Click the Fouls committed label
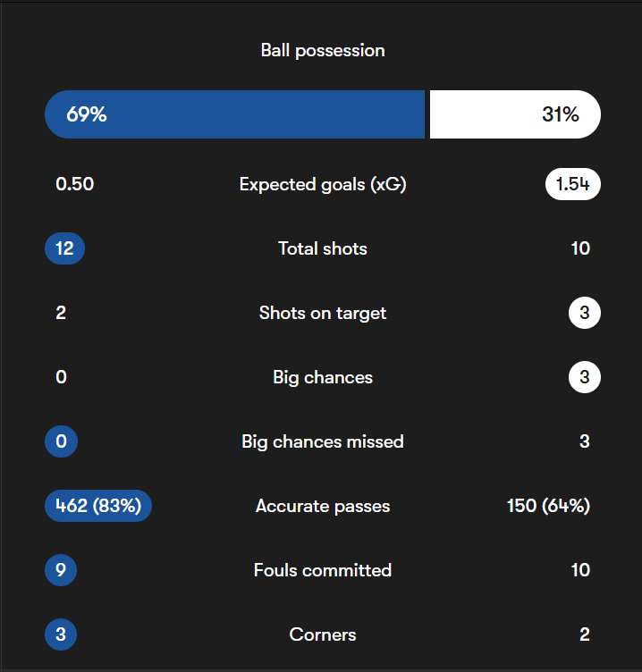Viewport: 642px width, 672px height. click(x=323, y=570)
